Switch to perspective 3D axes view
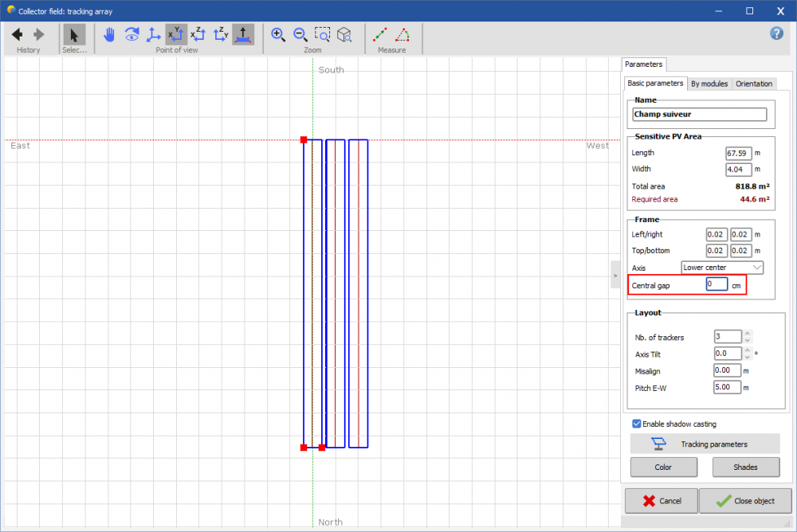The image size is (797, 532). coord(154,34)
